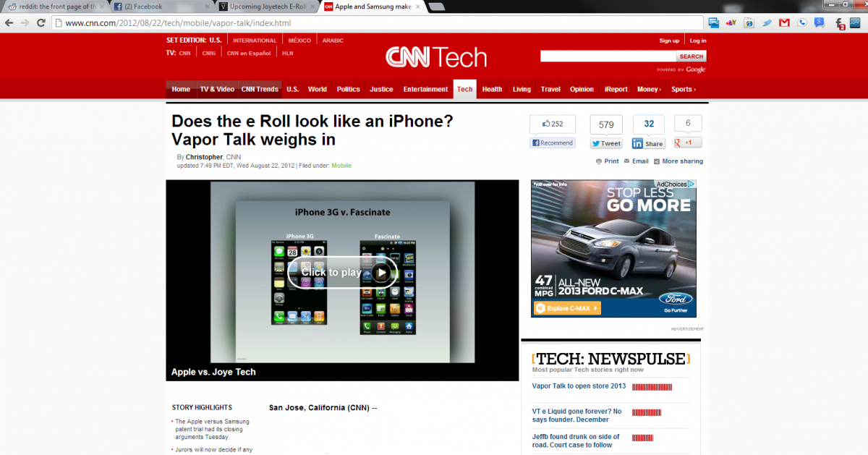868x455 pixels.
Task: Click the Explore C-MAX ad button
Action: click(567, 308)
